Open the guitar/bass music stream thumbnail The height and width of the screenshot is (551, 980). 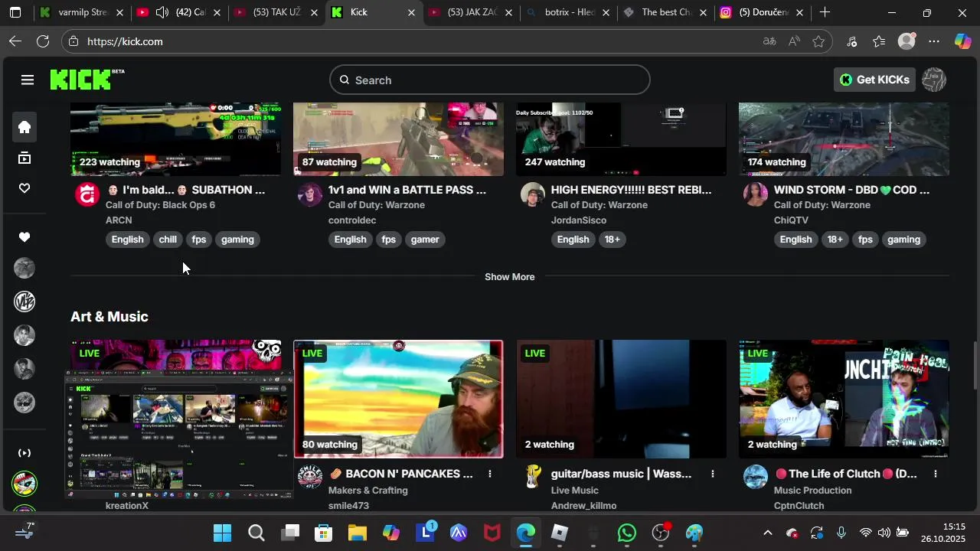(x=621, y=399)
